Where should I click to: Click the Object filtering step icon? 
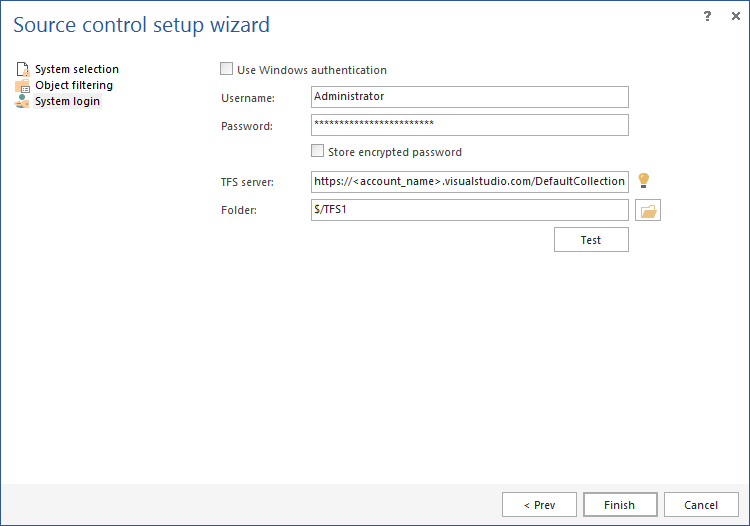click(23, 86)
